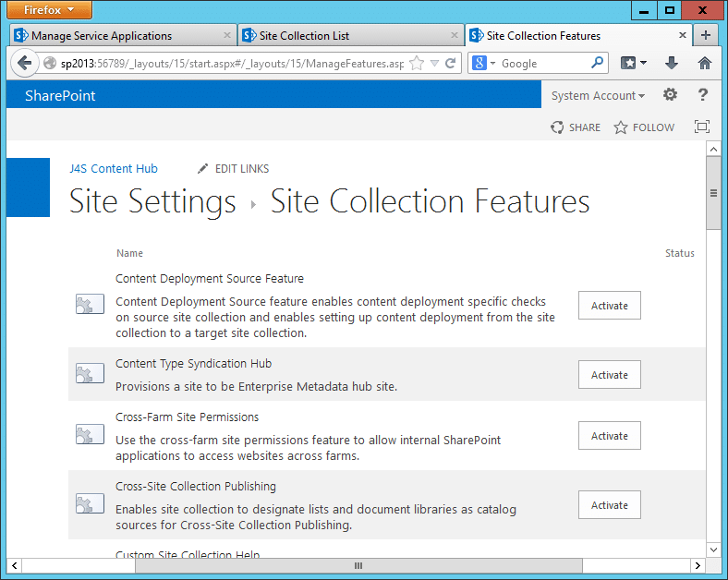Click the horizontal scrollbar right arrow
Screen dimensions: 728x580
(x=698, y=565)
